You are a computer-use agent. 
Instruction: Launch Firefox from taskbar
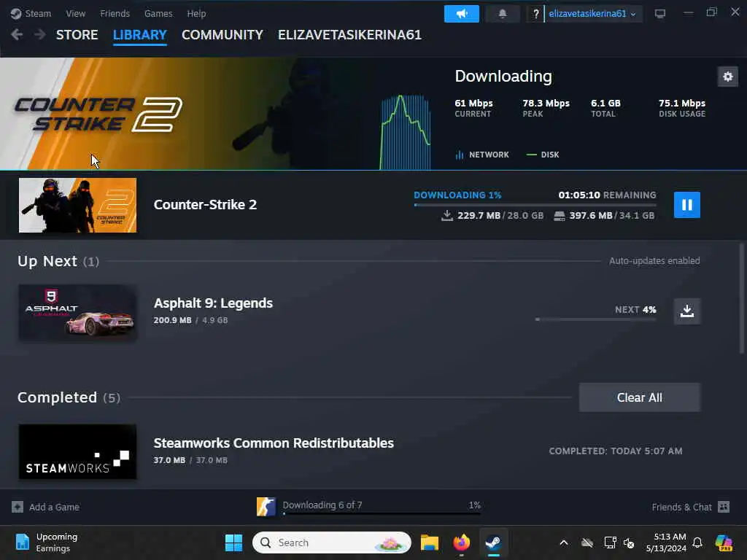coord(461,542)
